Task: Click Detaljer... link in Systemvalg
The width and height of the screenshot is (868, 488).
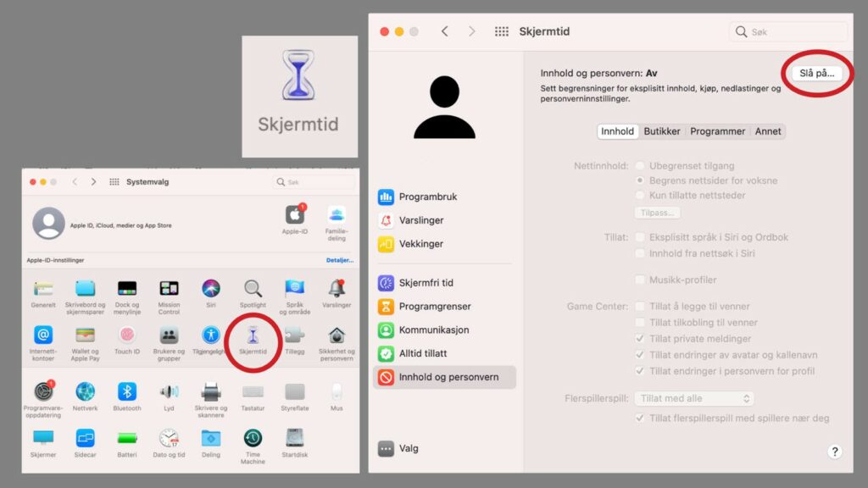Action: click(339, 260)
